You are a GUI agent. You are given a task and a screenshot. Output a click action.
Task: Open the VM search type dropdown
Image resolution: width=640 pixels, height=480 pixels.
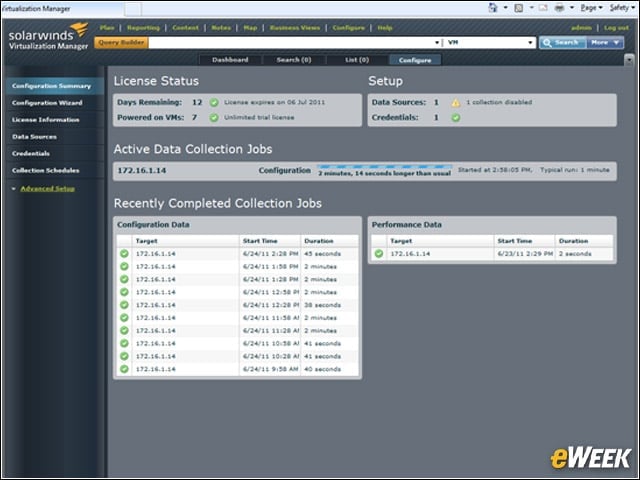click(530, 42)
